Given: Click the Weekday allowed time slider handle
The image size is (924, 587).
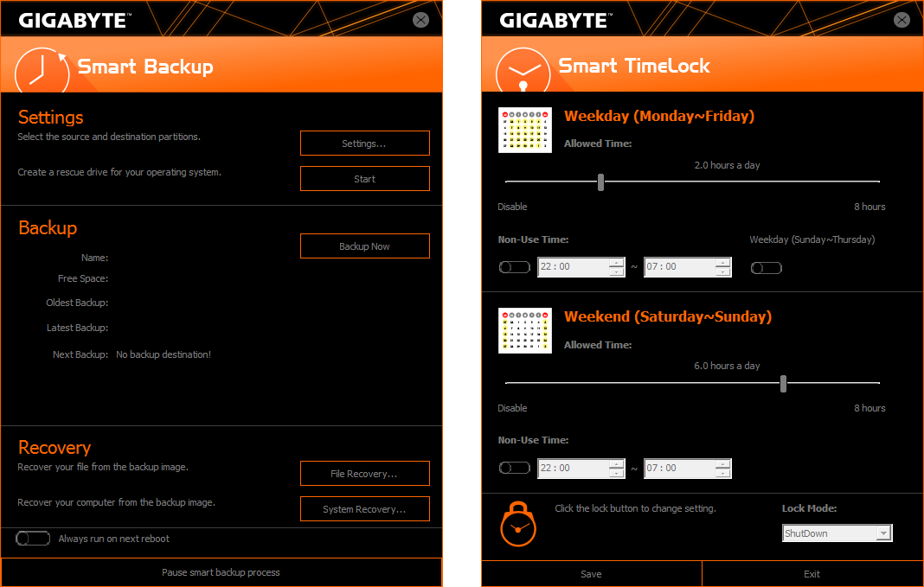Looking at the screenshot, I should point(600,182).
